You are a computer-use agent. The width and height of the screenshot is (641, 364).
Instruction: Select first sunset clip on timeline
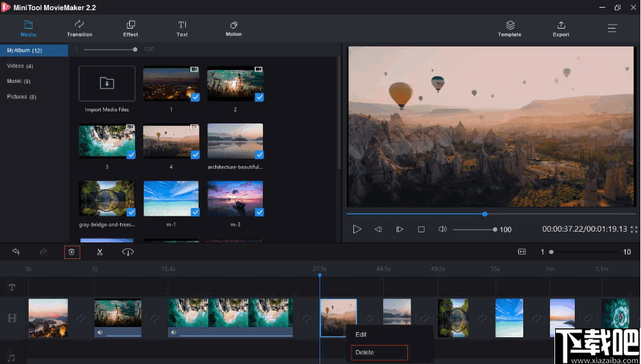[x=48, y=318]
